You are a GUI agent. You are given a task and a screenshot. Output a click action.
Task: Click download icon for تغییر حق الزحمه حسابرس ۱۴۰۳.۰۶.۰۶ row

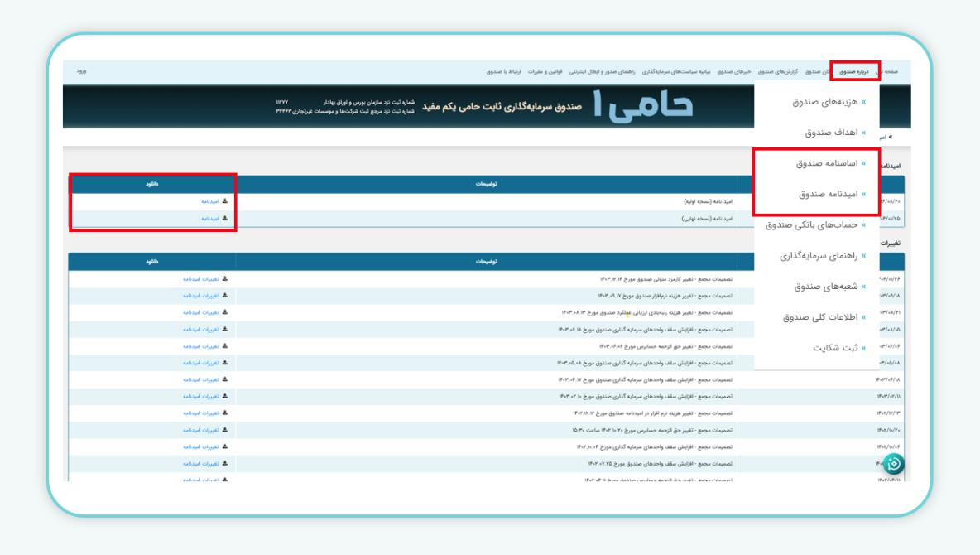(x=225, y=346)
